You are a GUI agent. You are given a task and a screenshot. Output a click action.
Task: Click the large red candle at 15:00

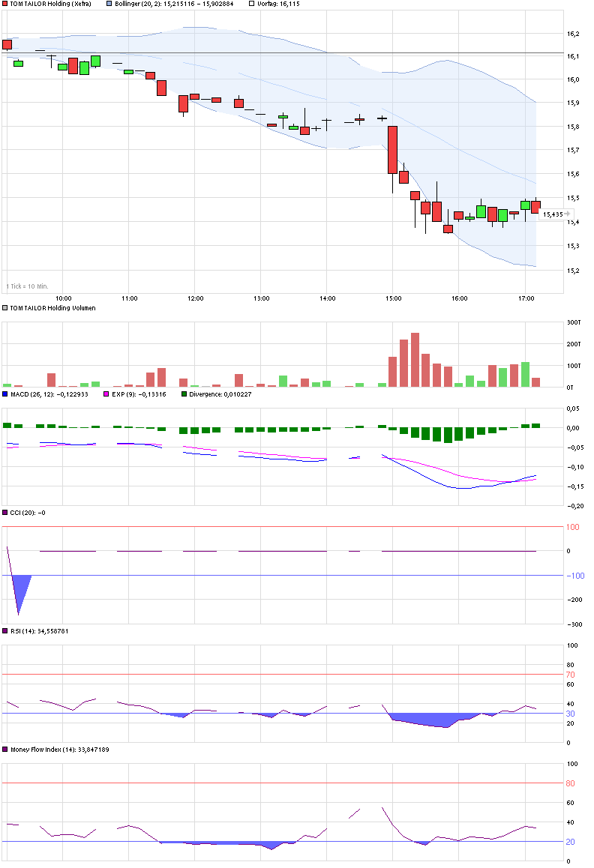392,150
